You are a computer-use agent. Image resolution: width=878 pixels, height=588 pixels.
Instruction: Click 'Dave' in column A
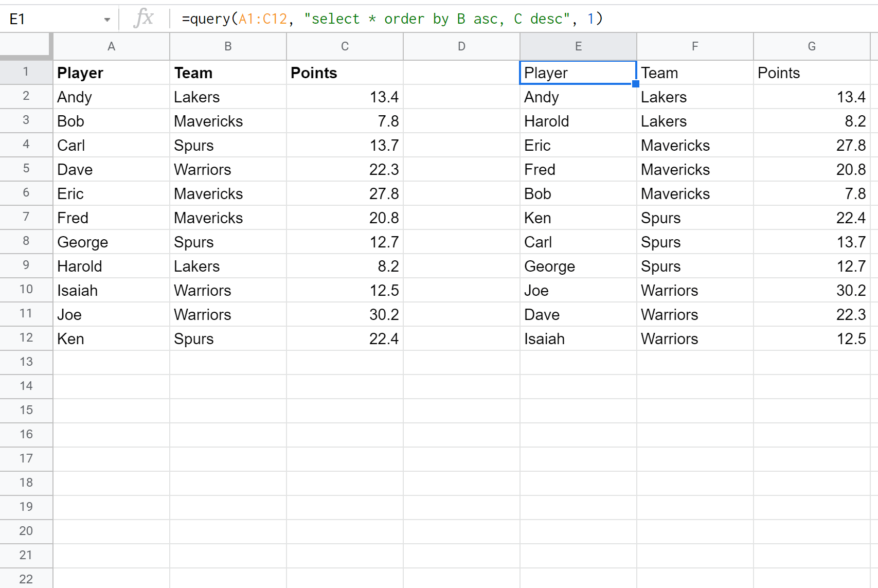[x=75, y=170]
